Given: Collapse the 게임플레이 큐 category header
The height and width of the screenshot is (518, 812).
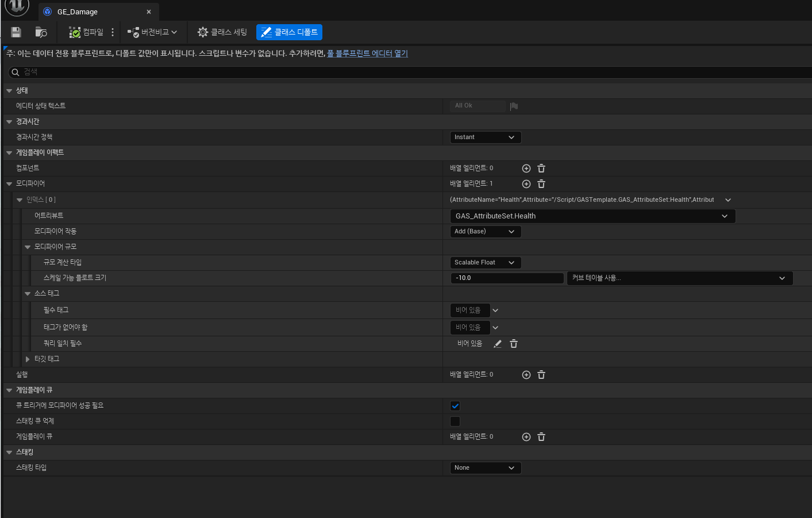Looking at the screenshot, I should tap(9, 390).
